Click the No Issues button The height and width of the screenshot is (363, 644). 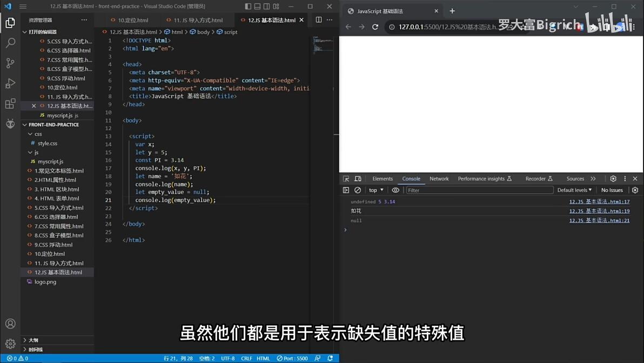point(612,190)
